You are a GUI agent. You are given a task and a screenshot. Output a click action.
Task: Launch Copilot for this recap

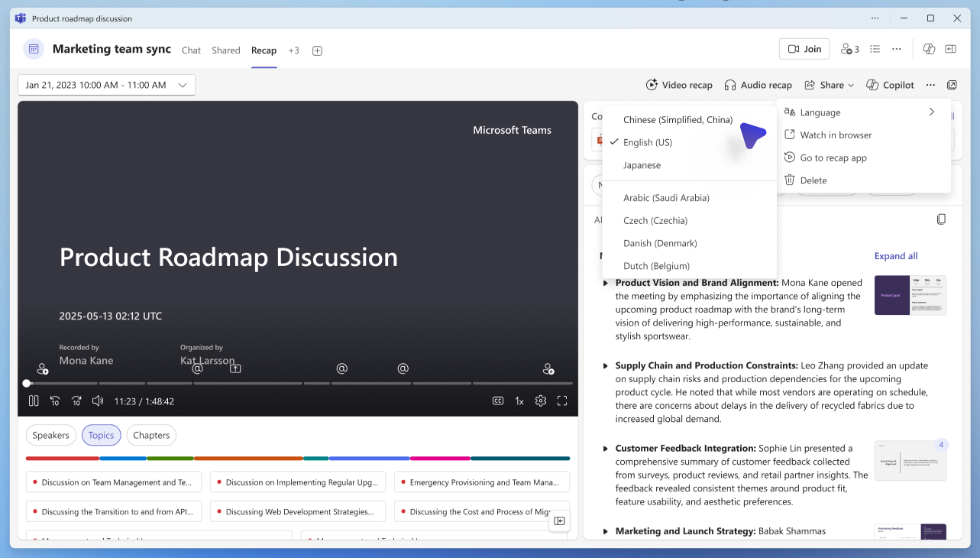pos(890,85)
